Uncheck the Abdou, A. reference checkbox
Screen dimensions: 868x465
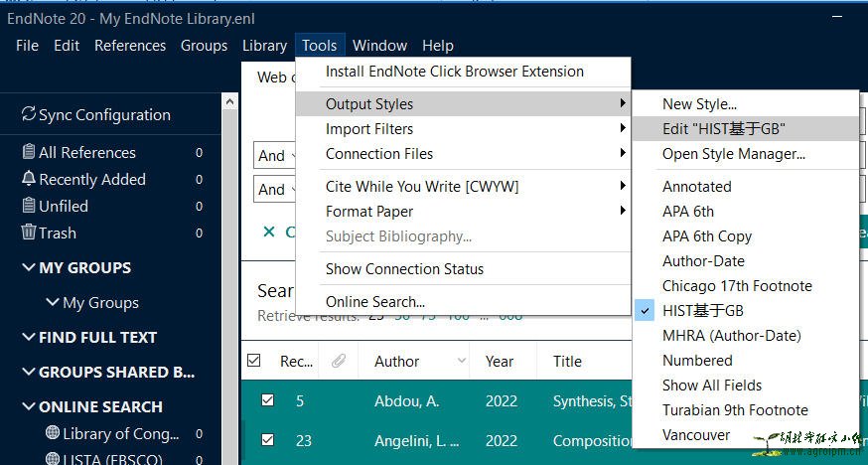[x=267, y=400]
